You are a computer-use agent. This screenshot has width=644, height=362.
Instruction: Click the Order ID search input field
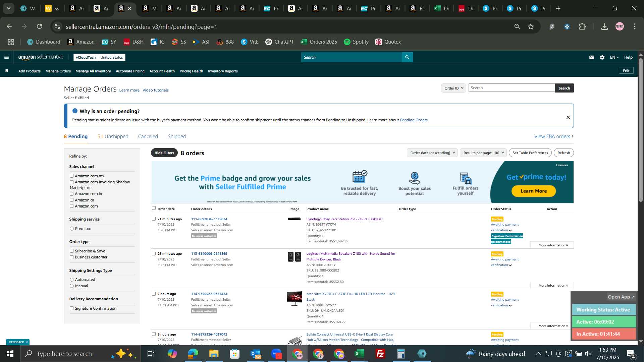click(x=512, y=88)
